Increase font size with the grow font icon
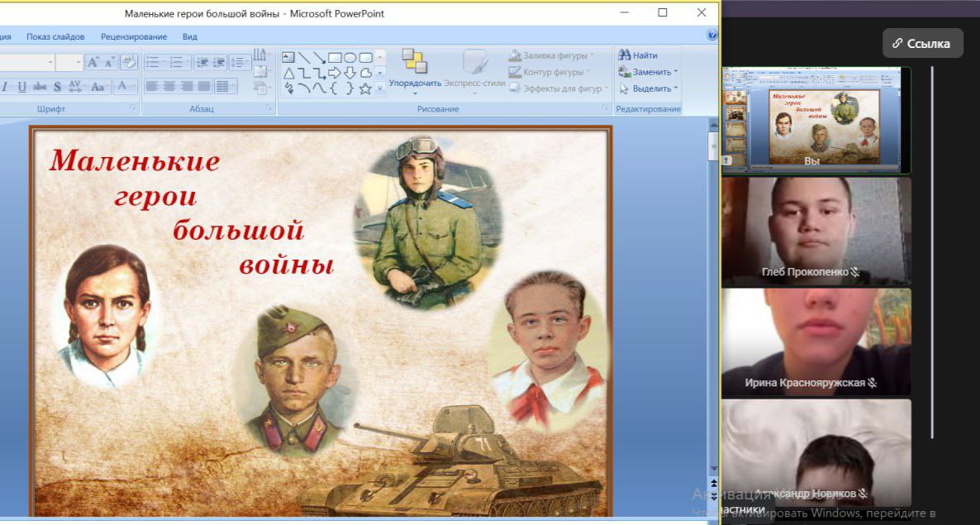Viewport: 980px width, 525px height. (93, 62)
